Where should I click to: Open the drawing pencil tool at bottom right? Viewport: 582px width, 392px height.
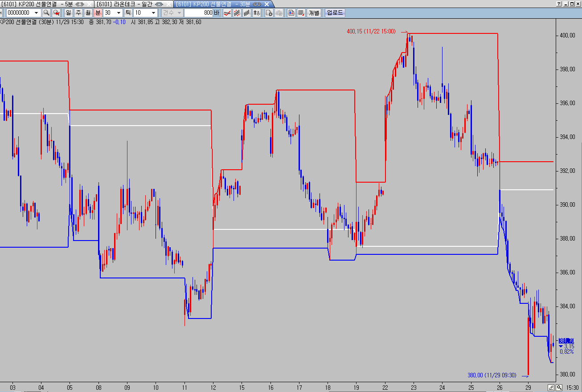(551, 387)
